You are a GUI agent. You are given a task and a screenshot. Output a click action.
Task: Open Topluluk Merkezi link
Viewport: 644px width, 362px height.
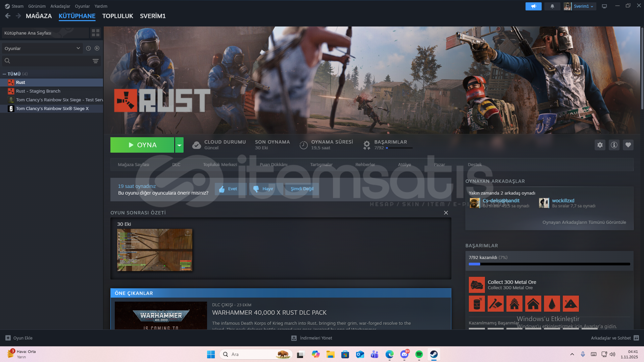pyautogui.click(x=220, y=165)
